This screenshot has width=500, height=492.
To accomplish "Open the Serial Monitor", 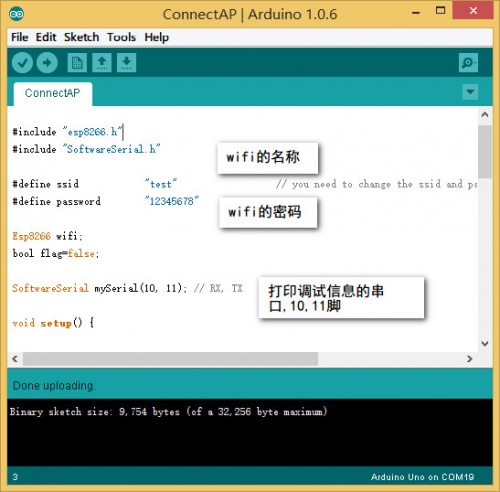I will point(468,63).
